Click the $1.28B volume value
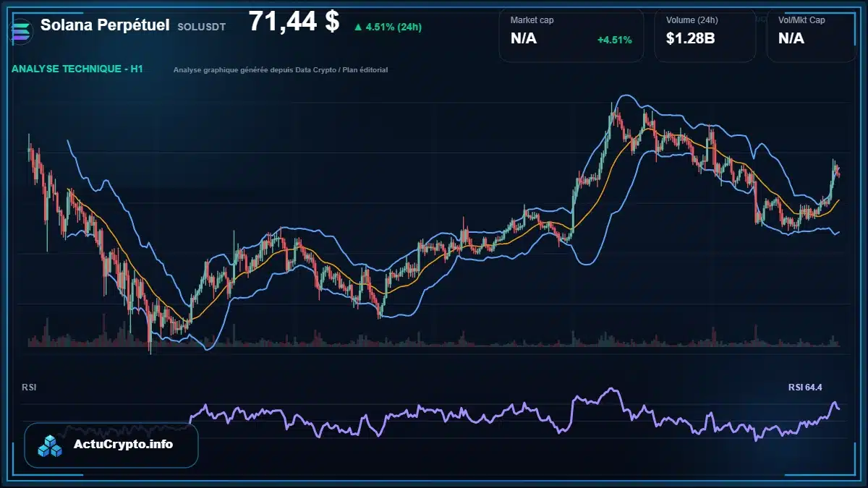The width and height of the screenshot is (868, 488). (691, 39)
